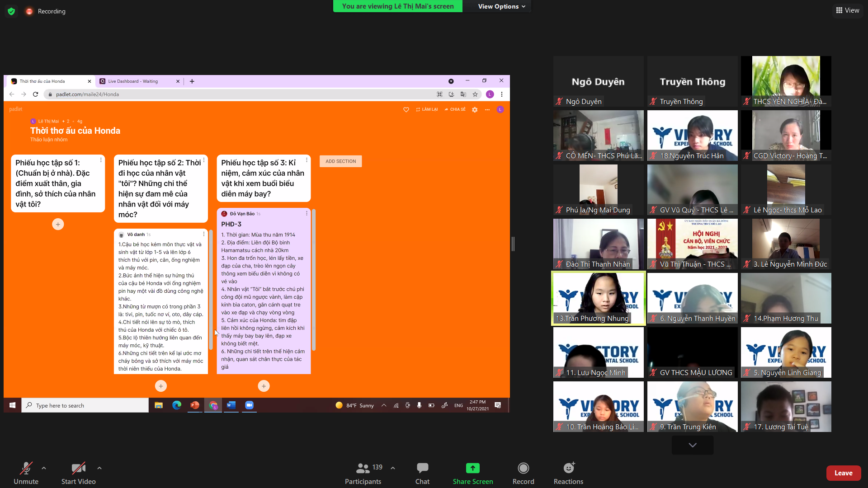The image size is (868, 488).
Task: Click the encryption shield icon
Action: click(11, 11)
